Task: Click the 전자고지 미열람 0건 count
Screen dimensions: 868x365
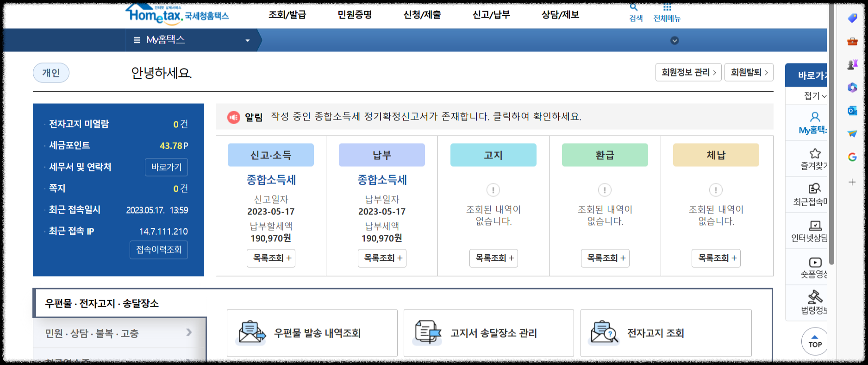Action: (181, 124)
